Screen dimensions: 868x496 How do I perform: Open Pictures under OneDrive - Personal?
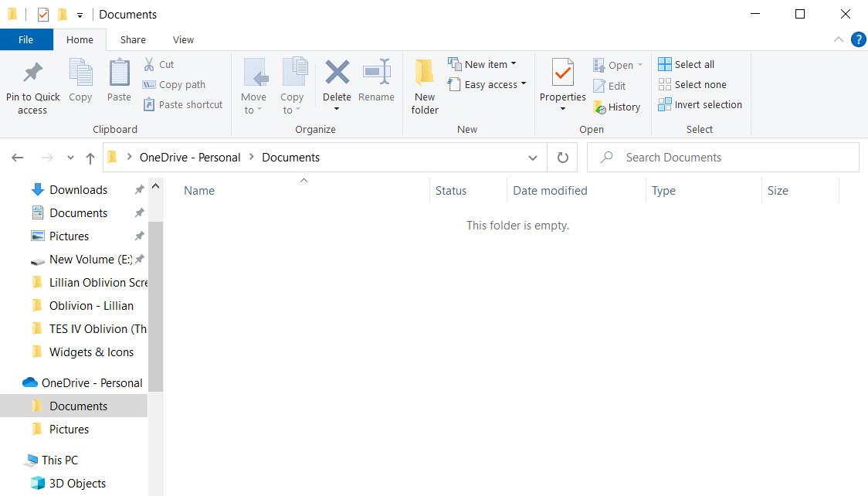tap(69, 429)
